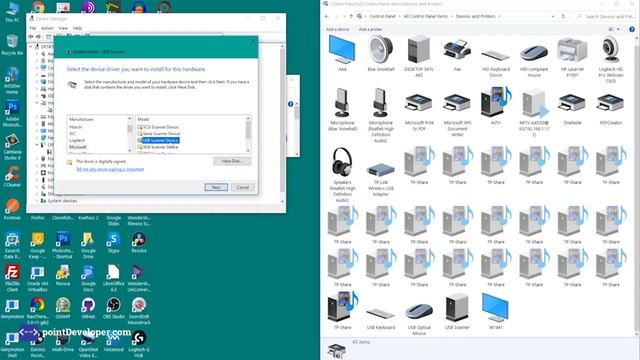Expand the System devices tree node
The image size is (640, 360).
[x=37, y=201]
